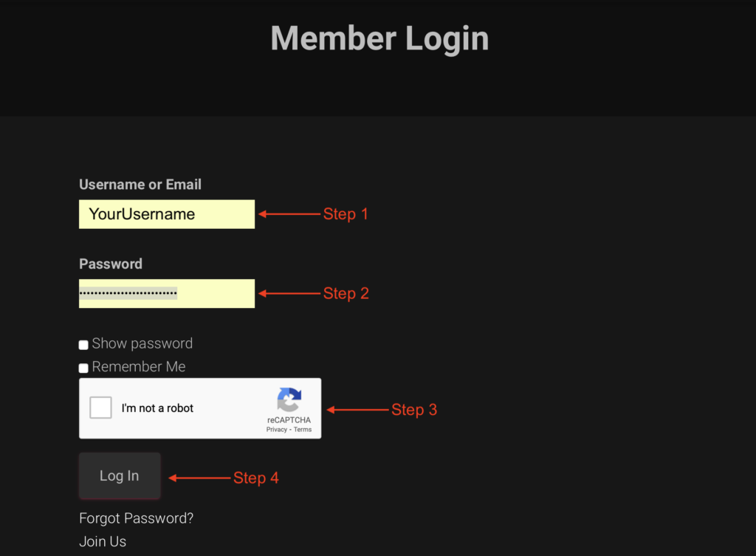Tick the Remember Me checkbox
Screen dimensions: 756x556
click(83, 368)
